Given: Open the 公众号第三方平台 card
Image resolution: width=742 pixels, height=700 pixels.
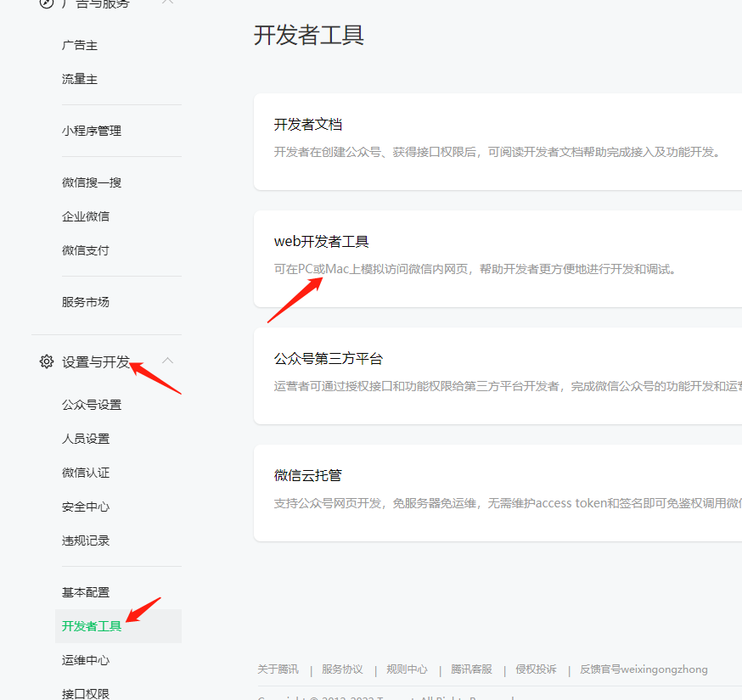Looking at the screenshot, I should pyautogui.click(x=497, y=376).
